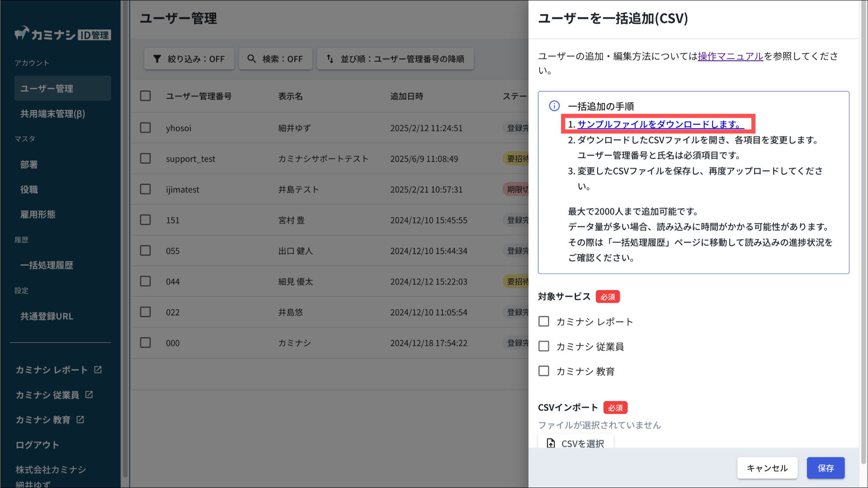Check the 055 出口 健人 row checkbox
868x488 pixels.
click(x=145, y=251)
